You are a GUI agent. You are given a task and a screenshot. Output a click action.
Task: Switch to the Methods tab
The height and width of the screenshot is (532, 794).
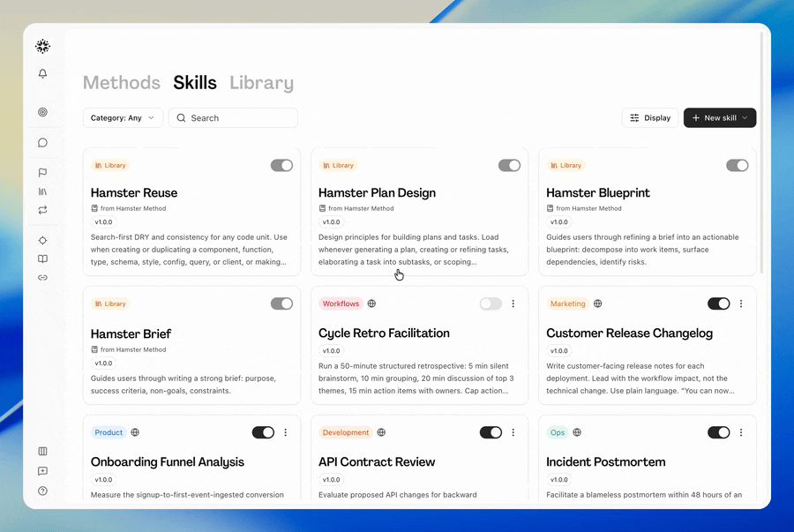pyautogui.click(x=122, y=83)
